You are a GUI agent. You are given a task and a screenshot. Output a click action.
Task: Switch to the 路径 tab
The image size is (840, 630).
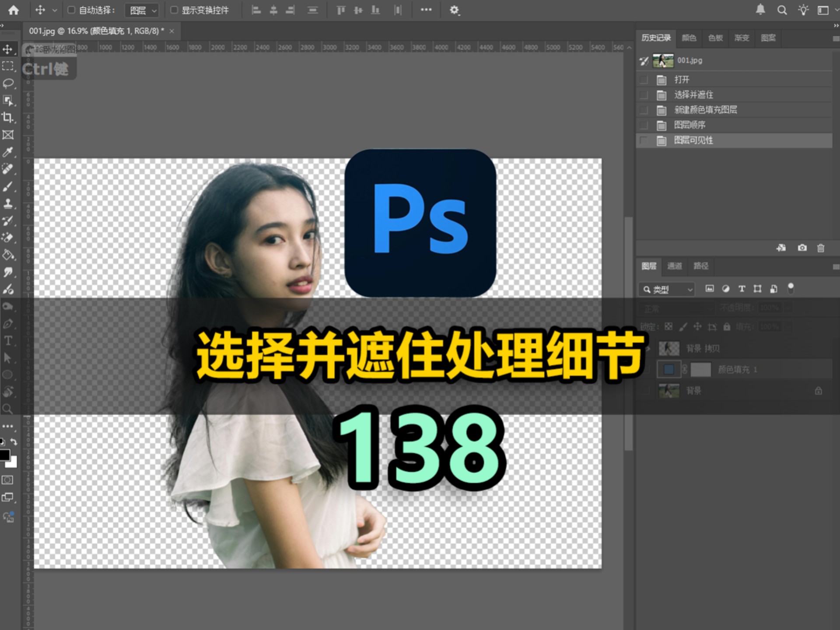[x=700, y=266]
